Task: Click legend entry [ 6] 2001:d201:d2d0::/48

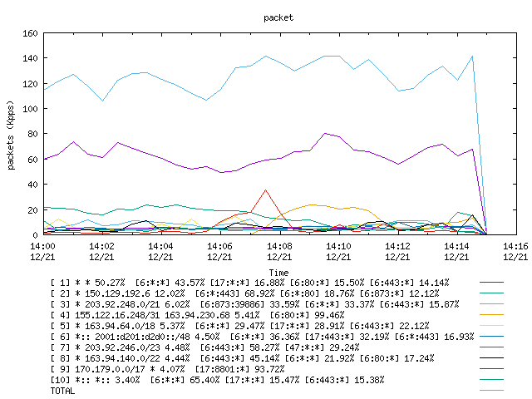Action: 262,337
